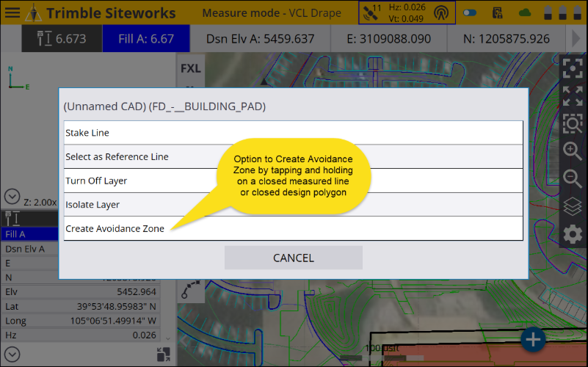The width and height of the screenshot is (588, 367).
Task: Expand the bottom-left circular chevron
Action: [12, 355]
